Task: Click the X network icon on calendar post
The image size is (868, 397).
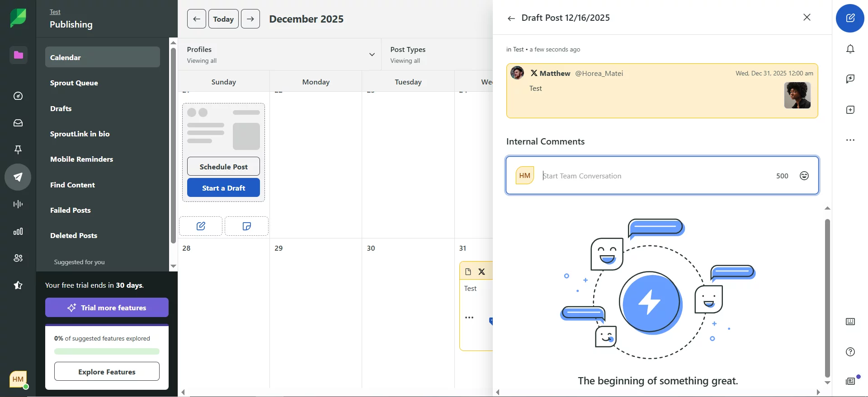Action: 482,271
